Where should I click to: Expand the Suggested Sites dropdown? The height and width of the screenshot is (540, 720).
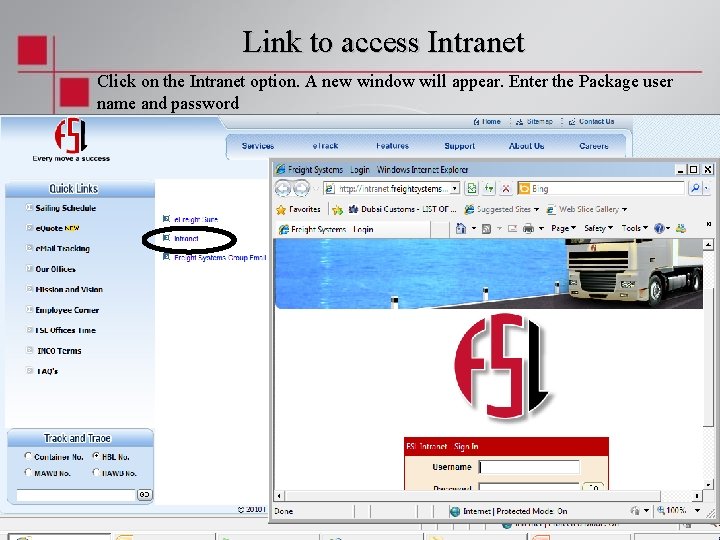point(536,209)
